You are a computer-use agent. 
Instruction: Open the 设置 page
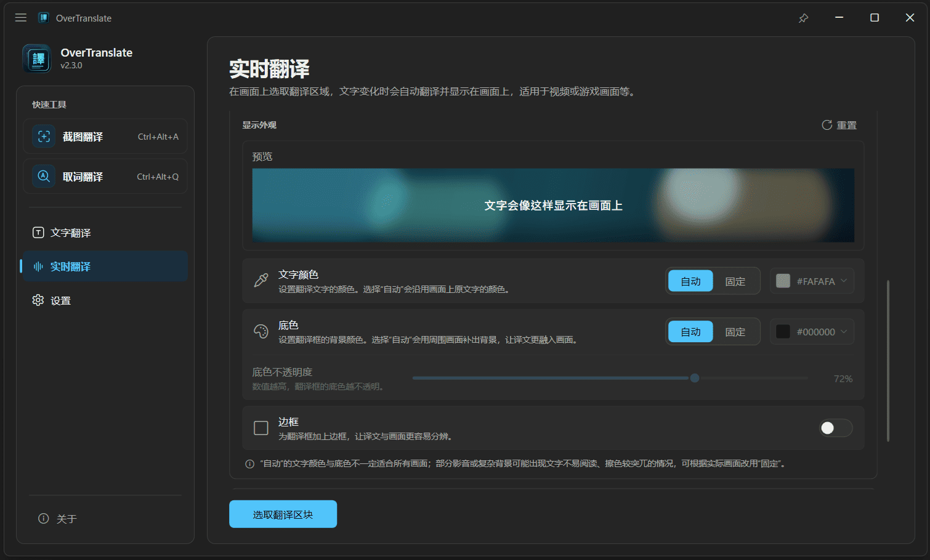tap(105, 300)
